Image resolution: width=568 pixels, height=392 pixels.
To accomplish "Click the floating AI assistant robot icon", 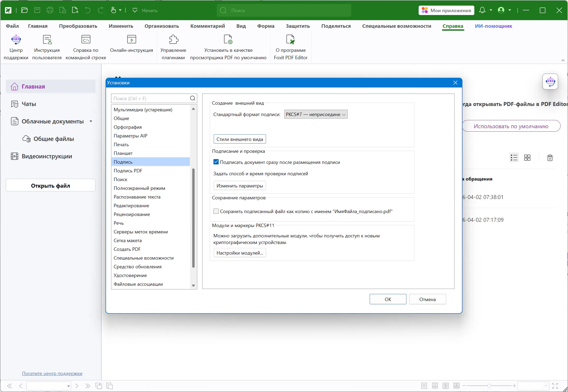I will 550,81.
